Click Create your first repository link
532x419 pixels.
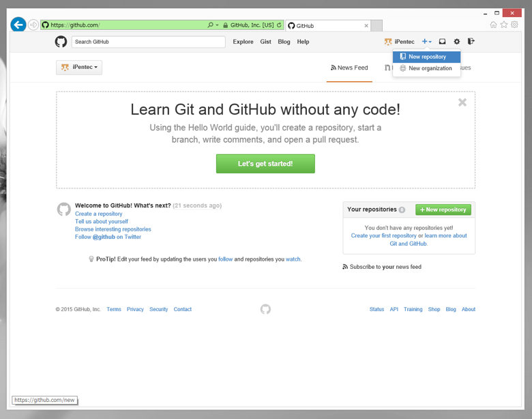[x=383, y=235]
